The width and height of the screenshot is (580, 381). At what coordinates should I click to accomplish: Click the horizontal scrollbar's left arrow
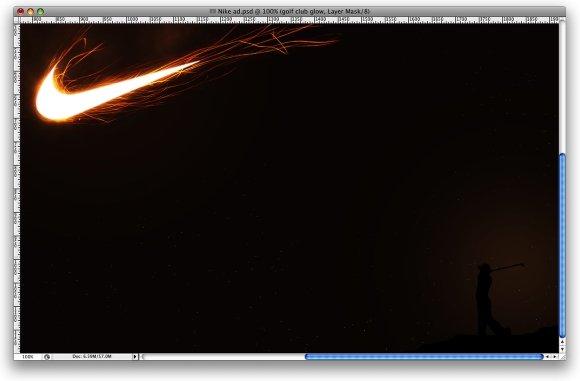point(547,357)
